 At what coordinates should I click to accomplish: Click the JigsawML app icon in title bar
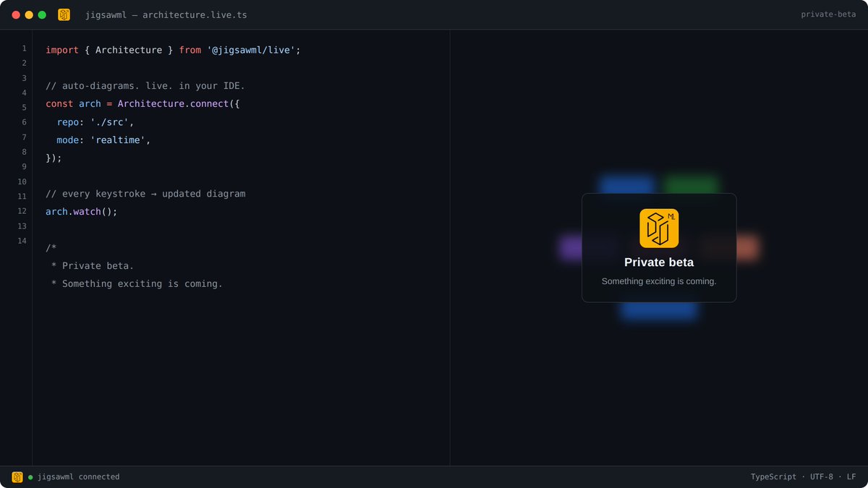(64, 14)
